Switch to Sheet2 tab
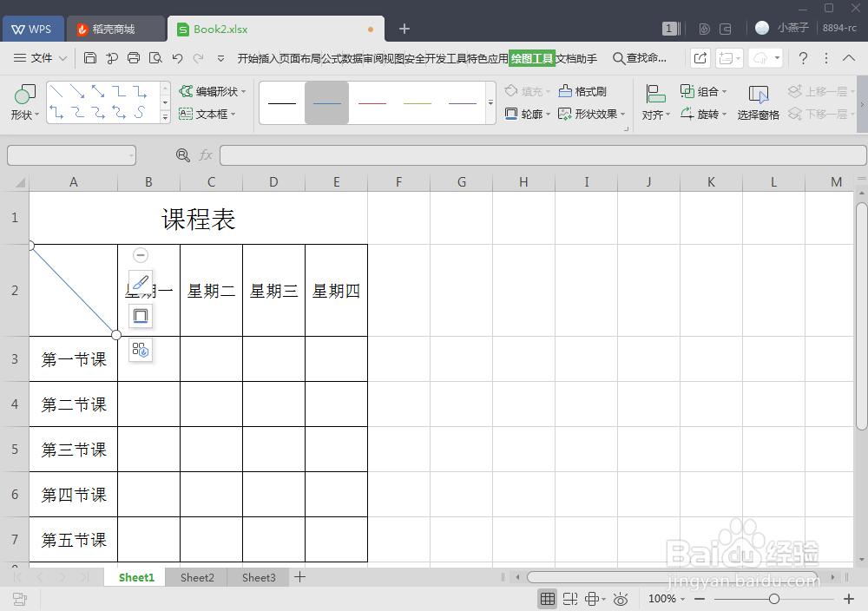Image resolution: width=868 pixels, height=611 pixels. point(197,578)
